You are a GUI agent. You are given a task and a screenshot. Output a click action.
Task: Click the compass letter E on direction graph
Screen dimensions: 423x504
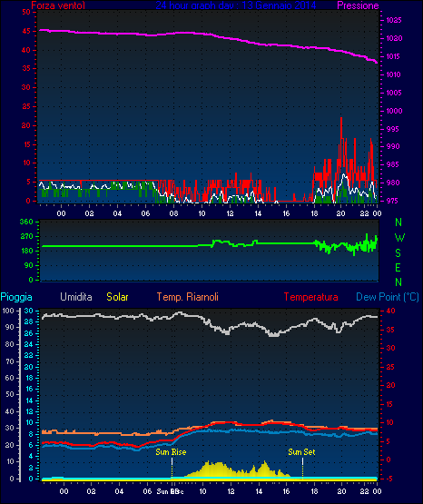(398, 267)
